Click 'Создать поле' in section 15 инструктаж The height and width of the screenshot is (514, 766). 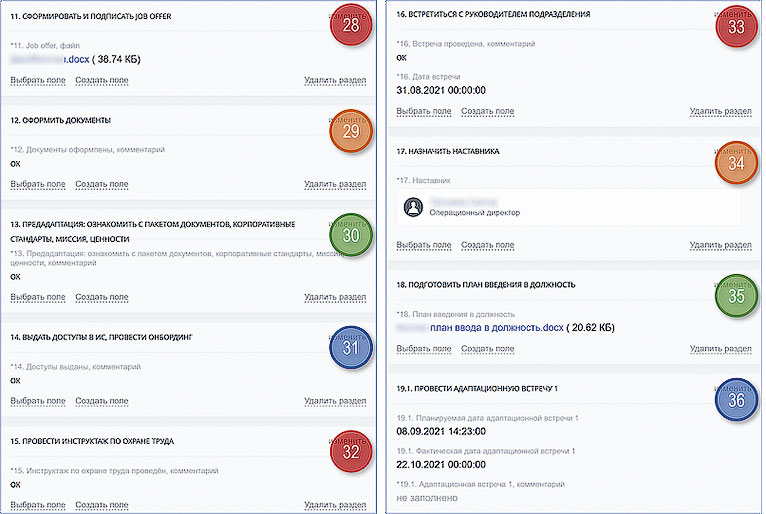(x=102, y=505)
